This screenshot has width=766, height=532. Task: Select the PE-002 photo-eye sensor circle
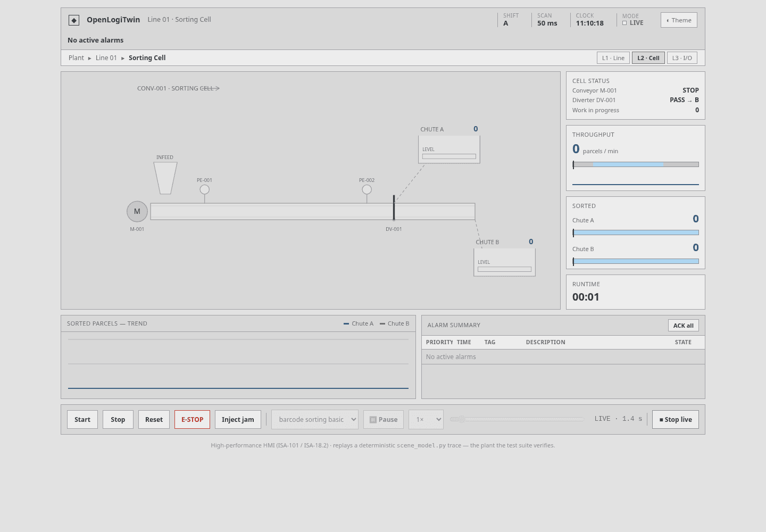367,189
